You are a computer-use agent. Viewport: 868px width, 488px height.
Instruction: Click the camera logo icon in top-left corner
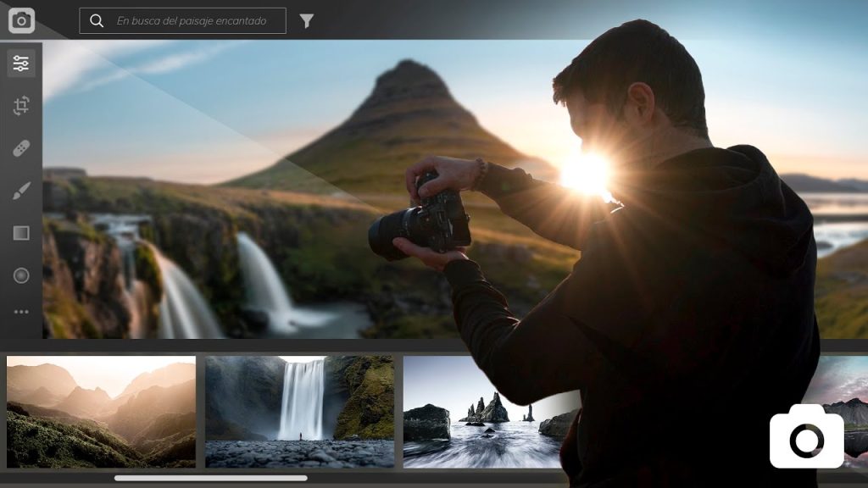tap(21, 20)
